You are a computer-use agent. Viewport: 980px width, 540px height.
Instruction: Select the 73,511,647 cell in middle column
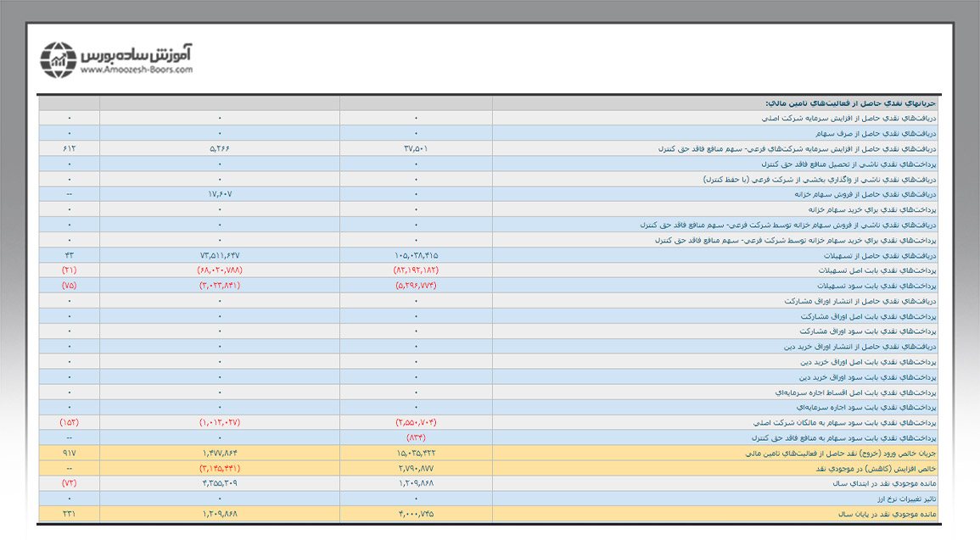pos(220,255)
